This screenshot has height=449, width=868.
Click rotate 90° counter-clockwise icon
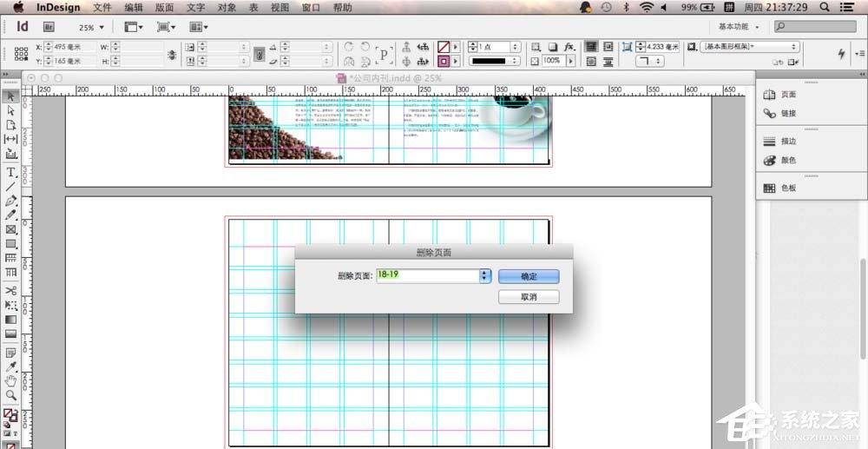click(365, 47)
